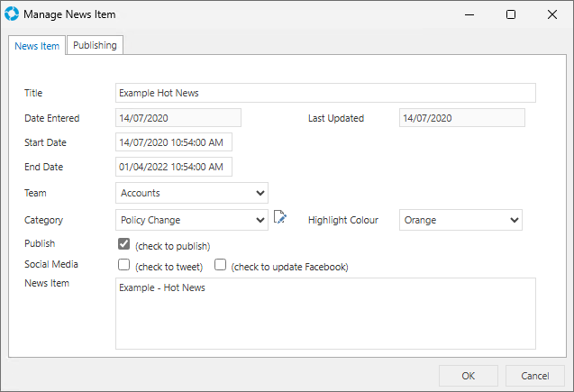
Task: Open the Highlight Colour dropdown
Action: 460,220
